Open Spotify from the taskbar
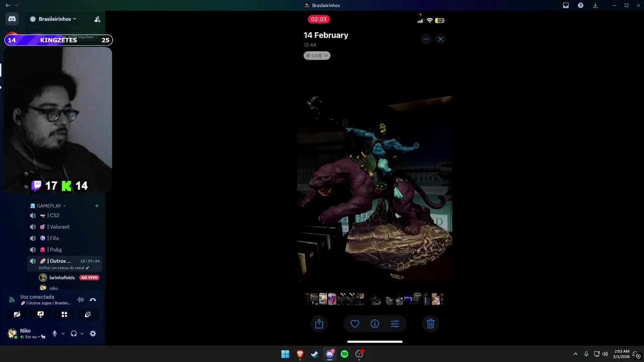Viewport: 644px width, 362px height. [345, 354]
